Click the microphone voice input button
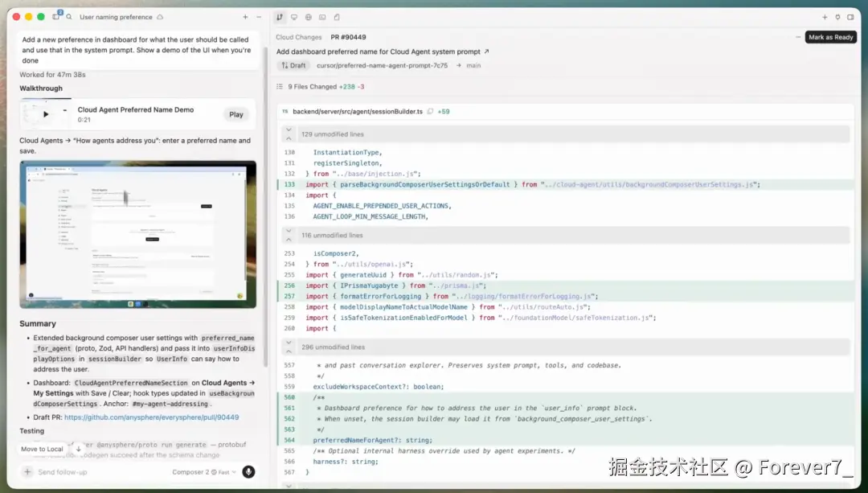The height and width of the screenshot is (493, 868). tap(248, 472)
